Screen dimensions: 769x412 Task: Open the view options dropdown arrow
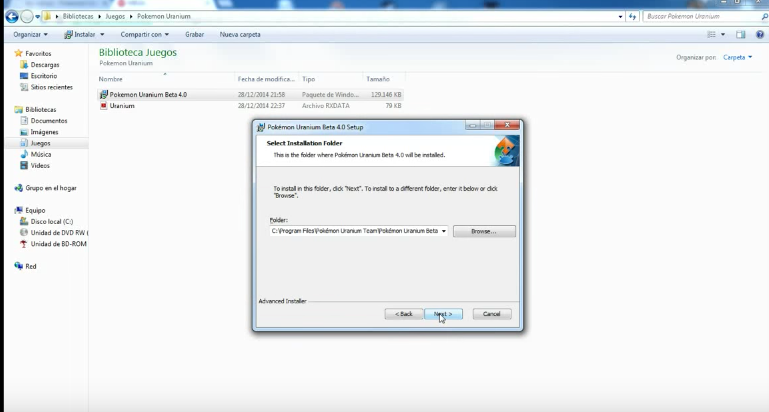click(x=722, y=34)
